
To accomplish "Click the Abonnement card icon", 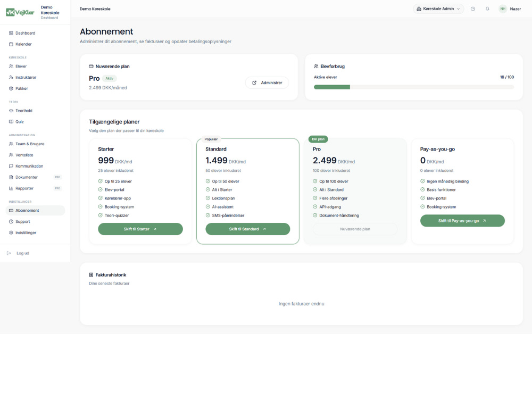I will coord(11,210).
